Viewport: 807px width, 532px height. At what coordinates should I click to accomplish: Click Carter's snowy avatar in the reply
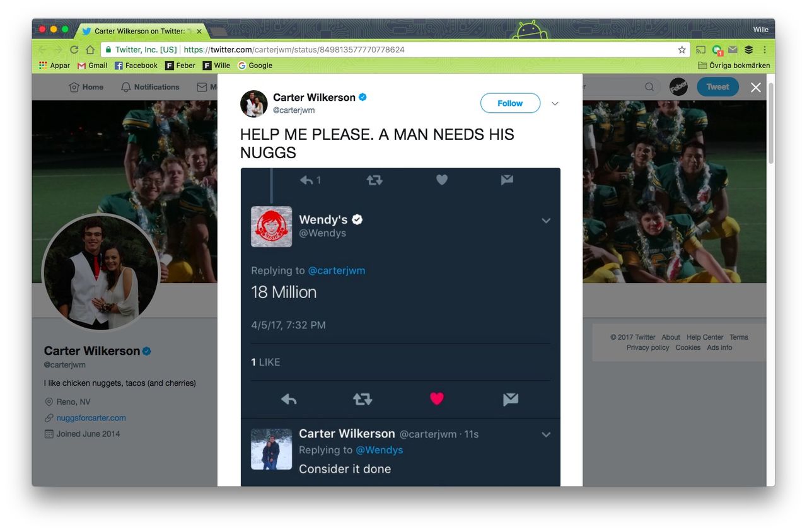271,449
